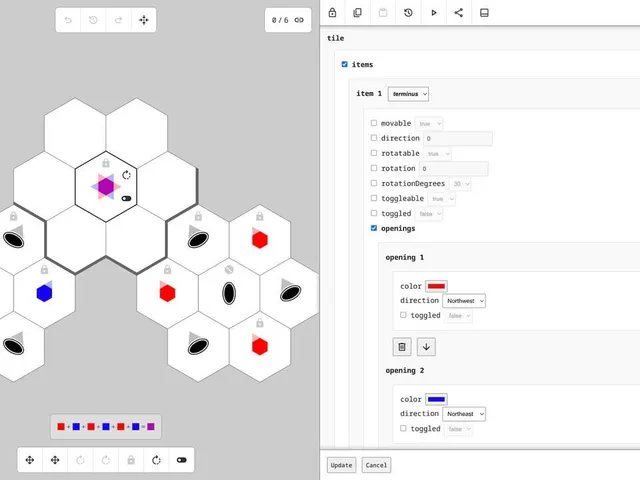Click the history reset icon in canvas toolbar
The height and width of the screenshot is (480, 640).
pos(93,20)
